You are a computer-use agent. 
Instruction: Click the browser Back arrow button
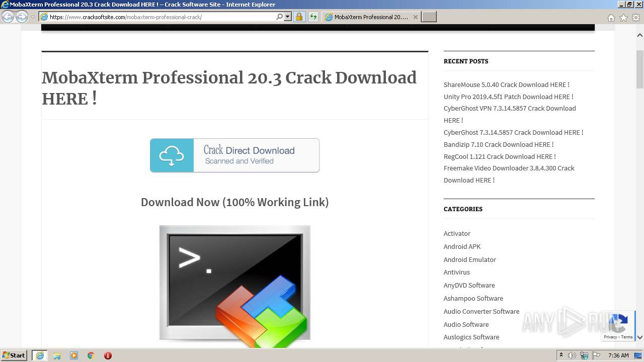pos(8,17)
